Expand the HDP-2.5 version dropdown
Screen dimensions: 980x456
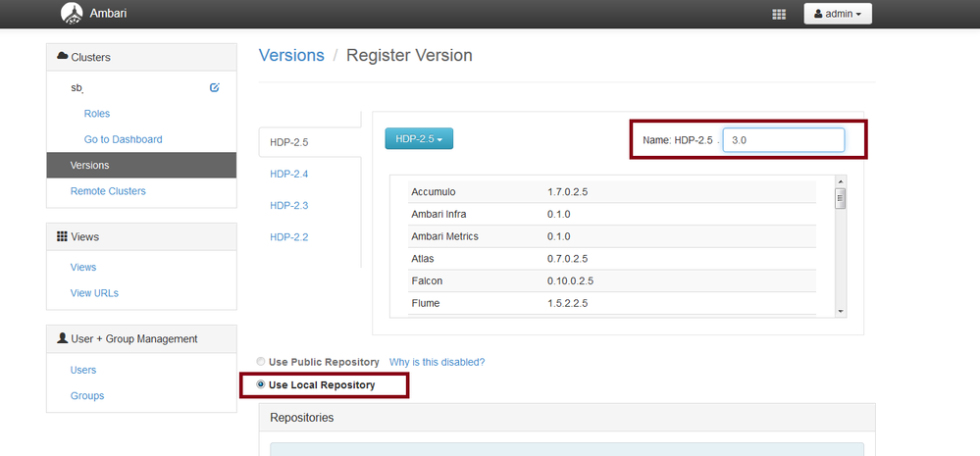point(419,139)
